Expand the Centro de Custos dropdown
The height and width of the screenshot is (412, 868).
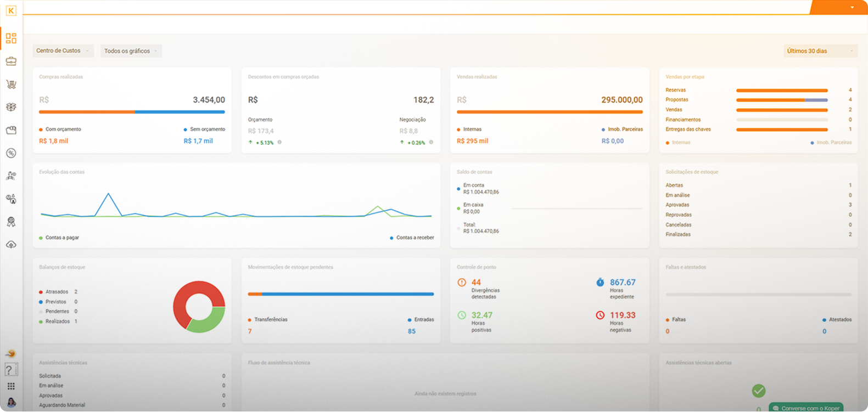point(63,51)
